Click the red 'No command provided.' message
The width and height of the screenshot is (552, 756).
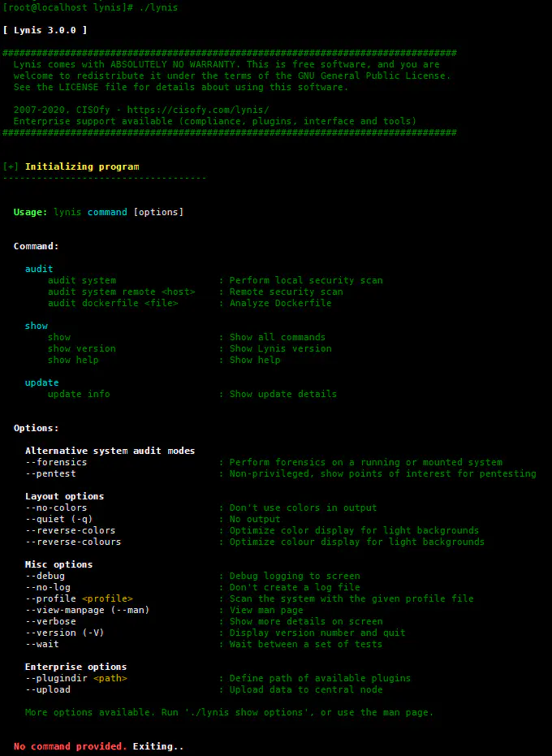pyautogui.click(x=71, y=747)
